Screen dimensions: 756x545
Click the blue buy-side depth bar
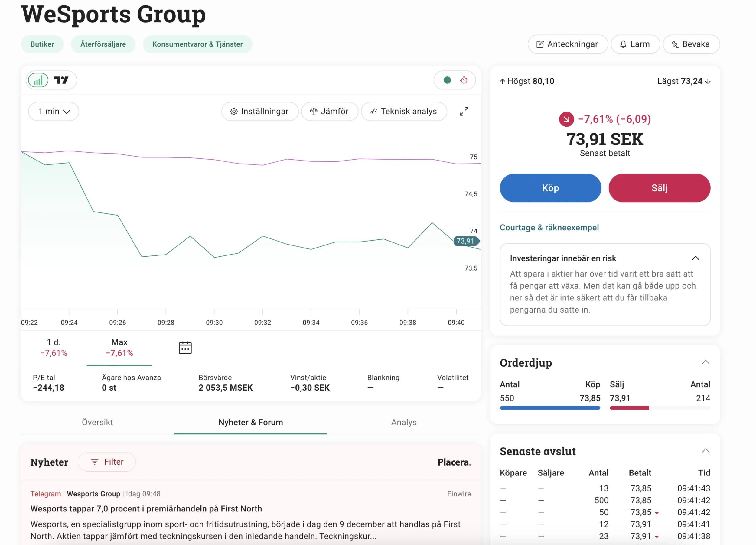pos(550,408)
